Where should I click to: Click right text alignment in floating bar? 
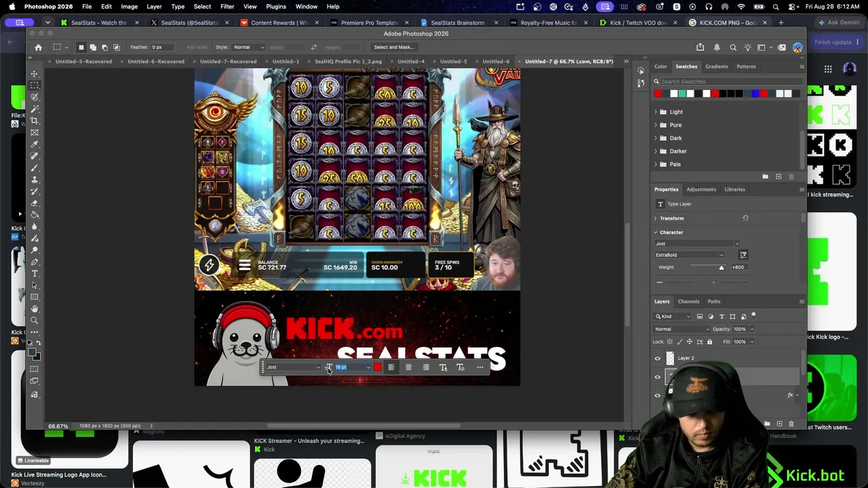click(x=425, y=367)
